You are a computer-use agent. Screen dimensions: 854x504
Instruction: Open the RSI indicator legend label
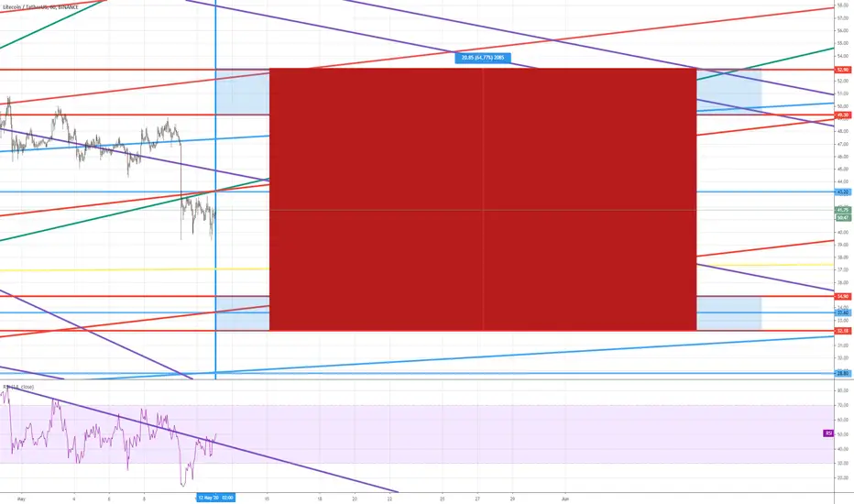(18, 387)
